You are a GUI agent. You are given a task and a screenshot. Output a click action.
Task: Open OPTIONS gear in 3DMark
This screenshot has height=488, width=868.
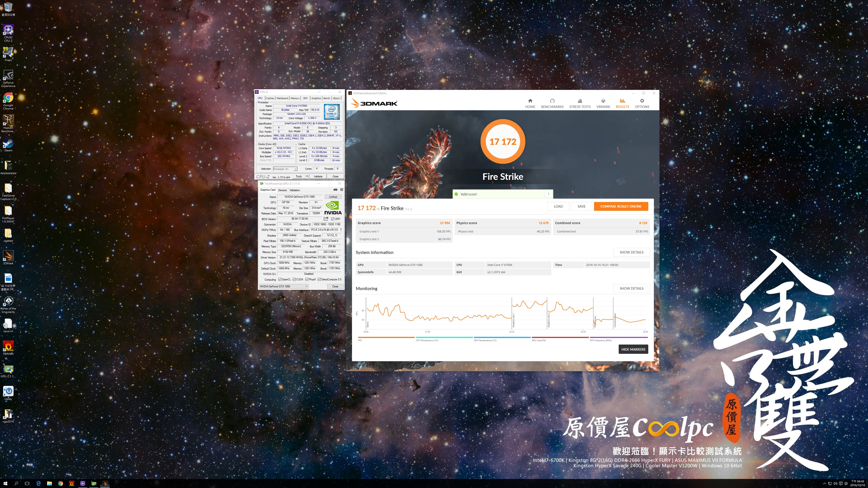point(642,103)
